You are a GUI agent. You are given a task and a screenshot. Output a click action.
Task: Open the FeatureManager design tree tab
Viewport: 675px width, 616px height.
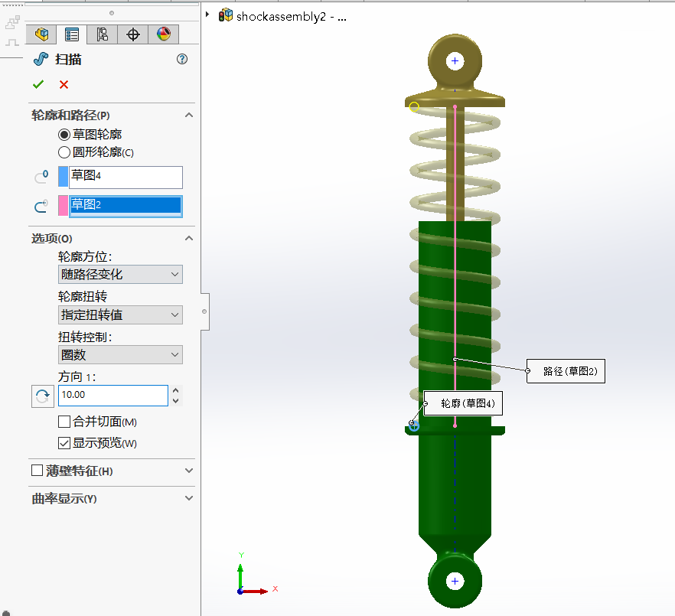[x=41, y=34]
